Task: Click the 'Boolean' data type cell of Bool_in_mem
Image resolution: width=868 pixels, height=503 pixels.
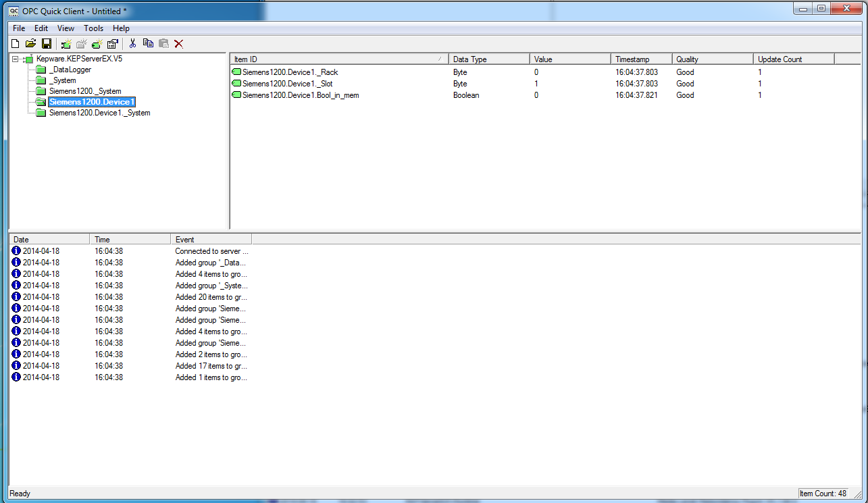Action: pos(466,95)
